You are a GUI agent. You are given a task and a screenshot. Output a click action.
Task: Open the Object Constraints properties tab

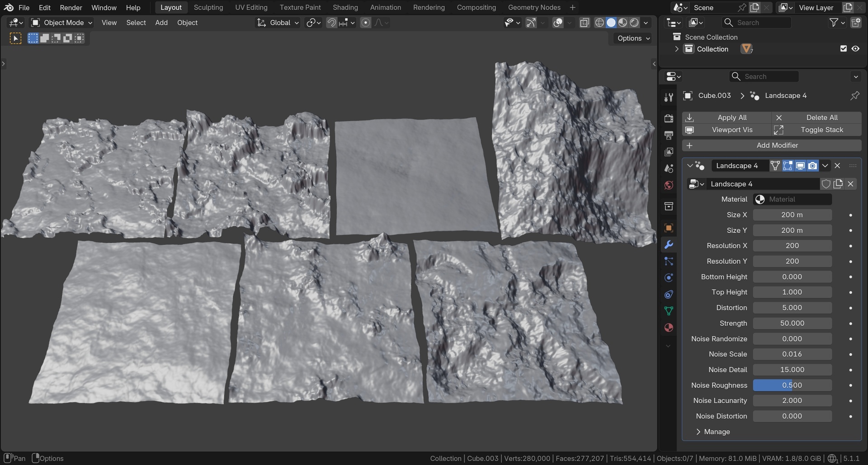669,294
